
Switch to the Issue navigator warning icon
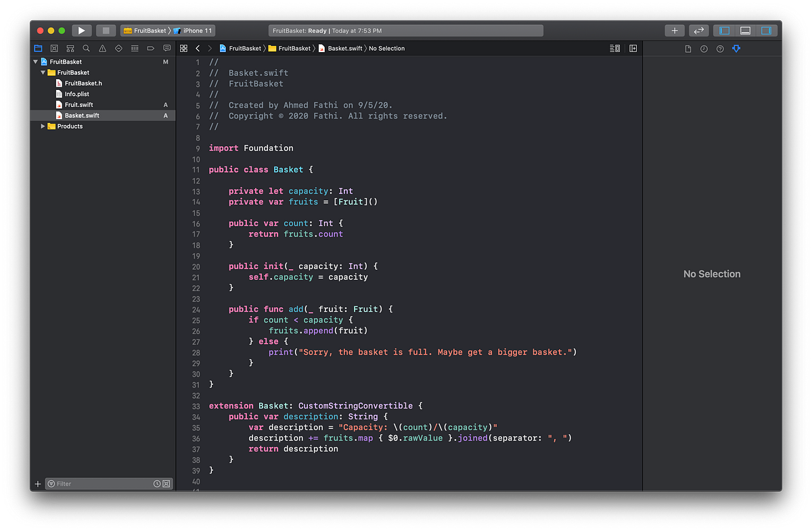click(102, 48)
